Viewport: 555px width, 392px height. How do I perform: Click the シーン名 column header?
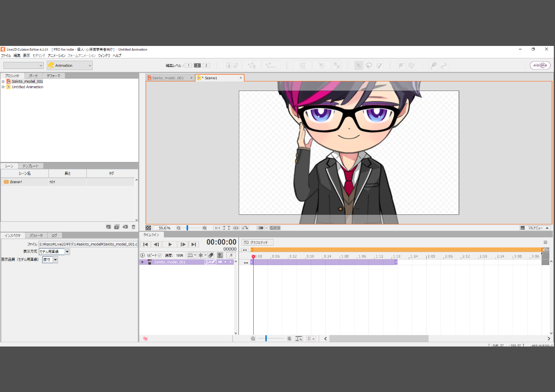point(25,173)
